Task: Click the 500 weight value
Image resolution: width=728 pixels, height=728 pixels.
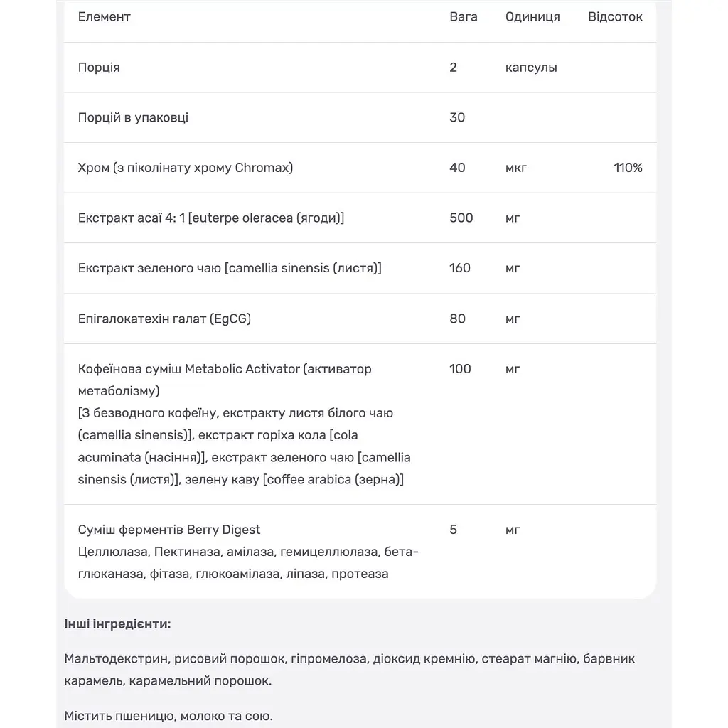Action: click(x=461, y=218)
